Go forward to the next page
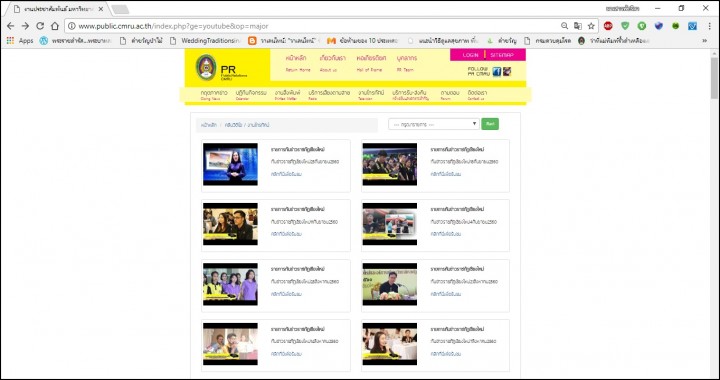Image resolution: width=720 pixels, height=380 pixels. (25, 26)
